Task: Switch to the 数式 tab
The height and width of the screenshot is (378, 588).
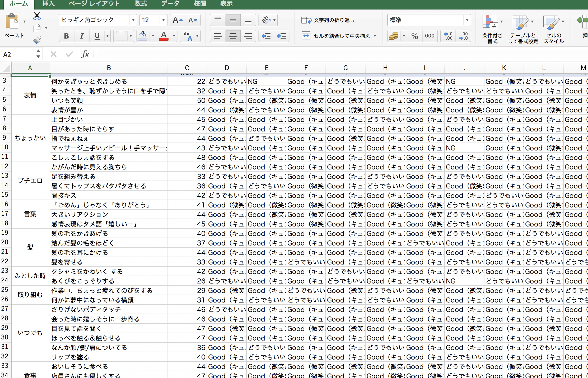Action: point(141,4)
